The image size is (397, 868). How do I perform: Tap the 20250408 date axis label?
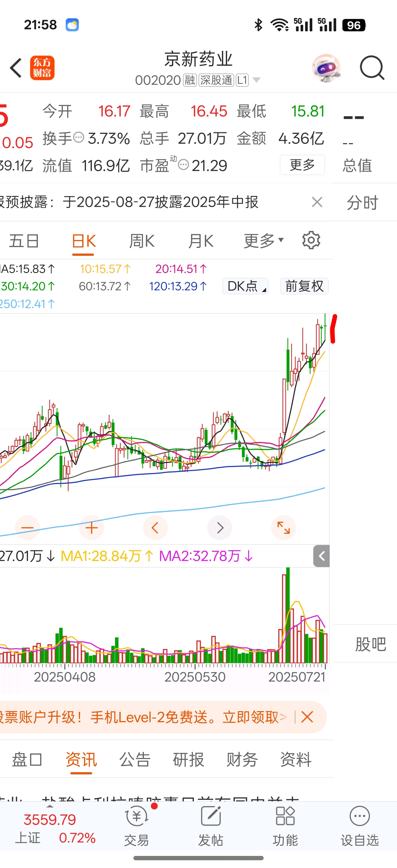[65, 677]
